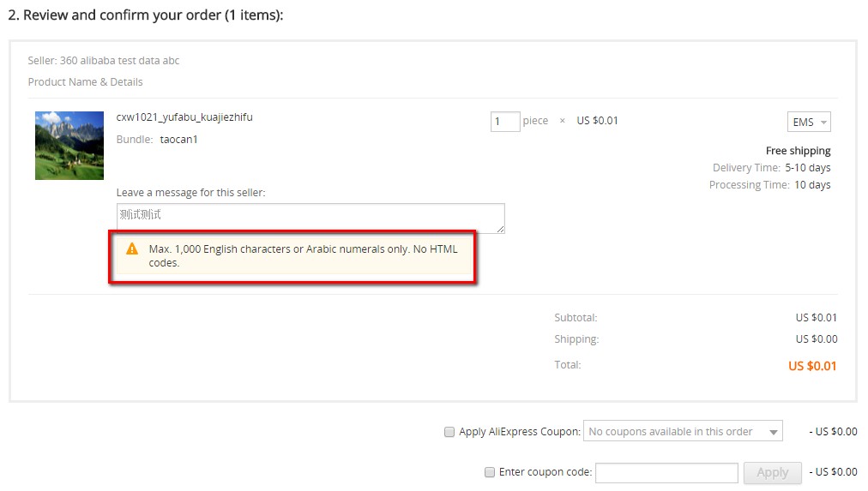868x491 pixels.
Task: Click the orange warning triangle icon
Action: coord(131,248)
